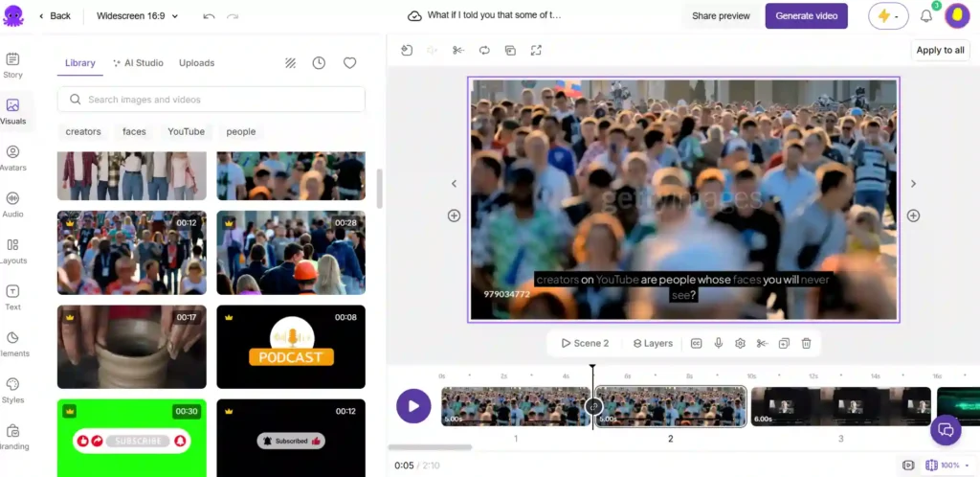
Task: Open the Text panel
Action: pyautogui.click(x=12, y=298)
